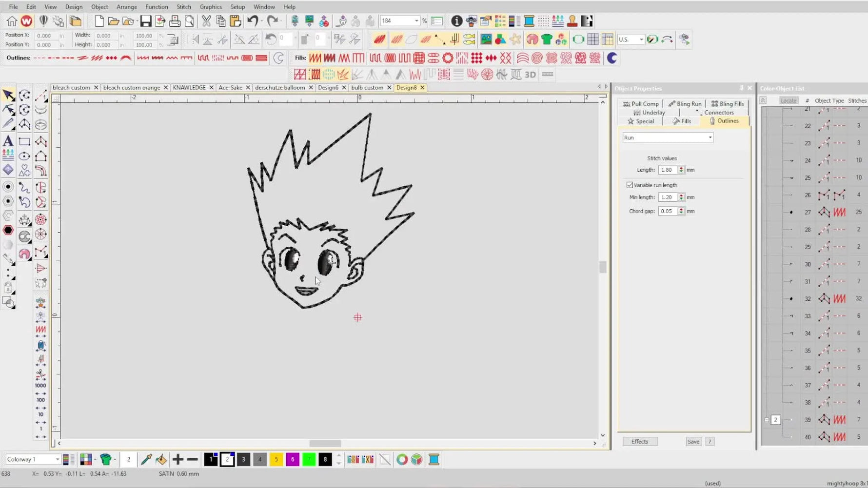Click the Length value input field
This screenshot has width=868, height=488.
click(x=668, y=170)
